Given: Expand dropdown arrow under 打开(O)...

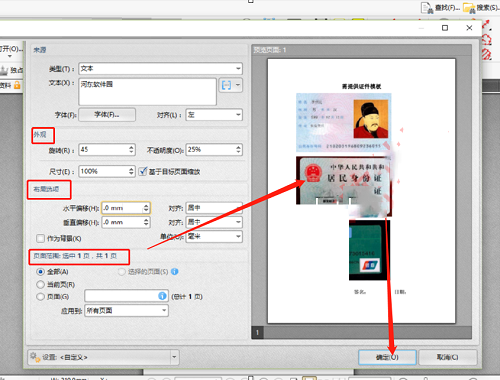Looking at the screenshot, I should (x=10, y=56).
